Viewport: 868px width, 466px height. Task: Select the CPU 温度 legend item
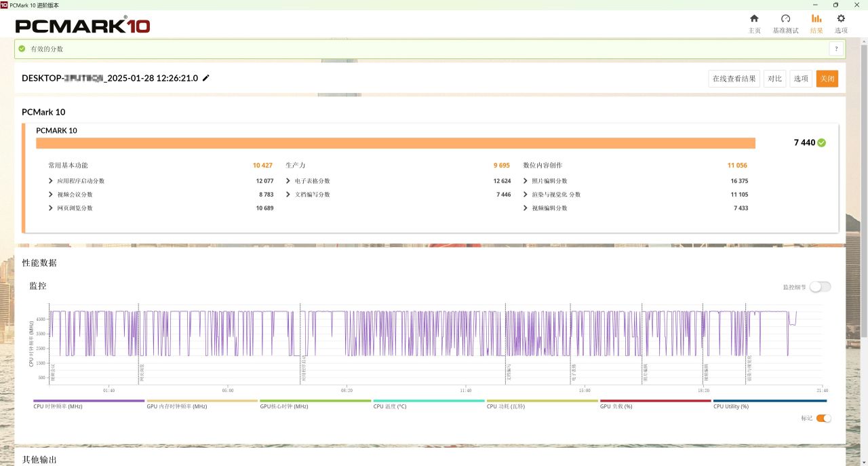(x=429, y=404)
